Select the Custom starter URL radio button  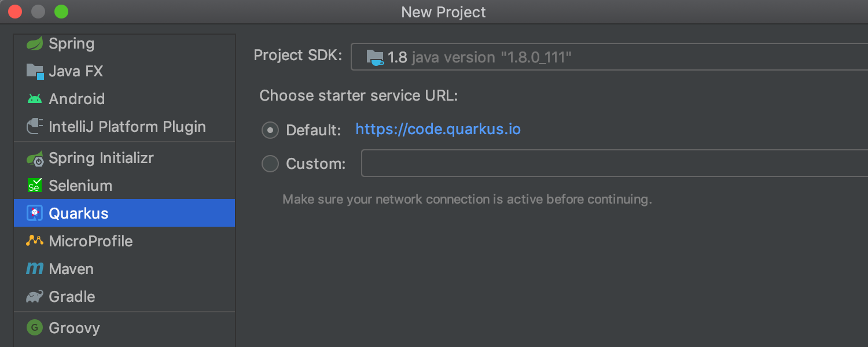coord(270,164)
